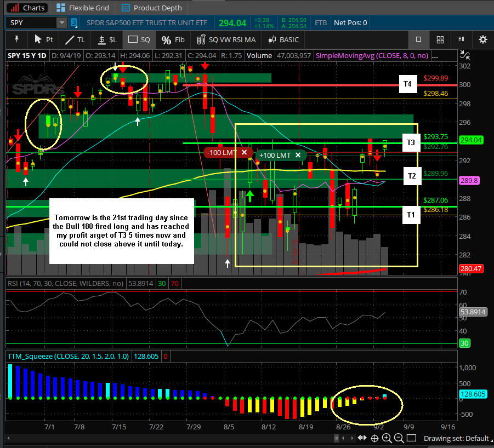Click the RSI 53.8914 value in header
The width and height of the screenshot is (494, 448).
pos(140,284)
